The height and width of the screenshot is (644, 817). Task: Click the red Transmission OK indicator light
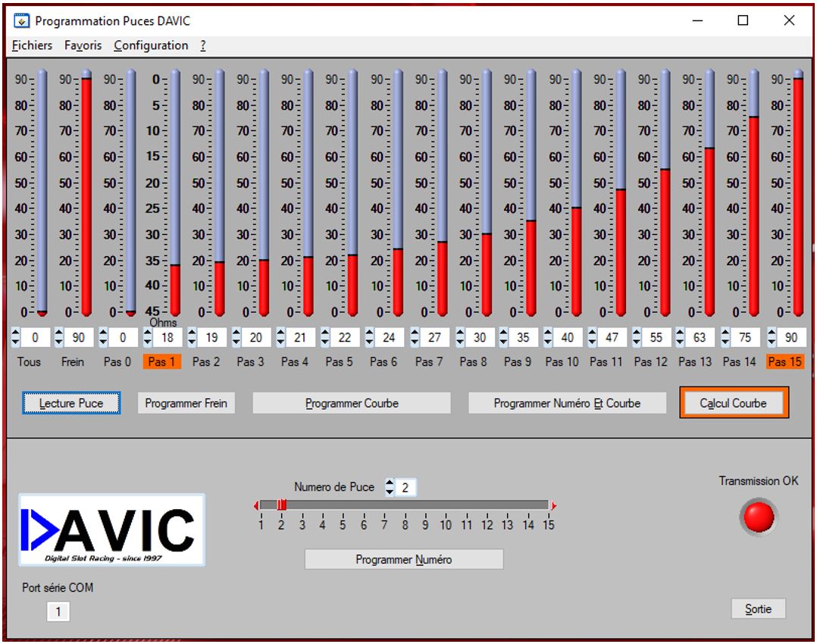click(x=758, y=517)
